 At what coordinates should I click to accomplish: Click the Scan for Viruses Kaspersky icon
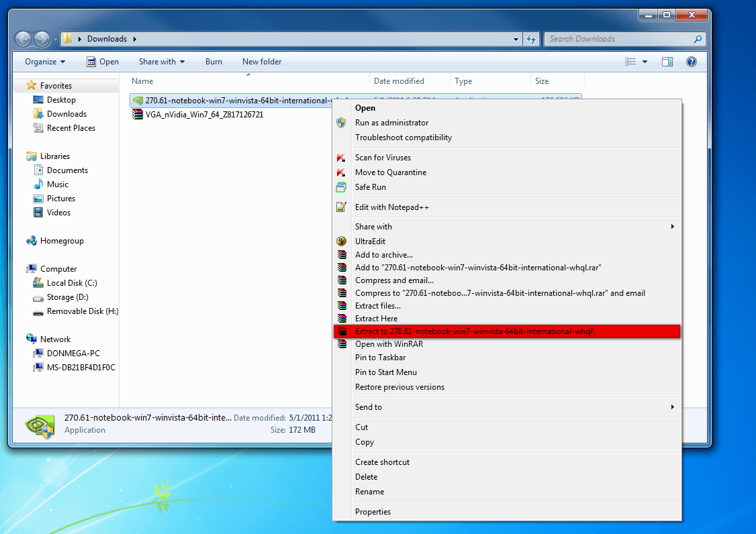coord(341,158)
